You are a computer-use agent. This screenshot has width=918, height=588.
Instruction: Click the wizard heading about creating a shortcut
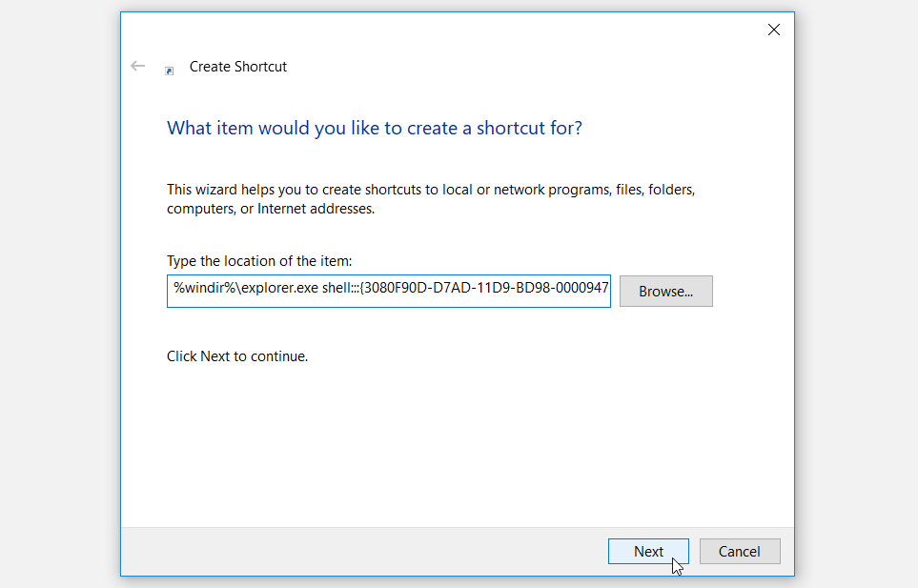374,128
